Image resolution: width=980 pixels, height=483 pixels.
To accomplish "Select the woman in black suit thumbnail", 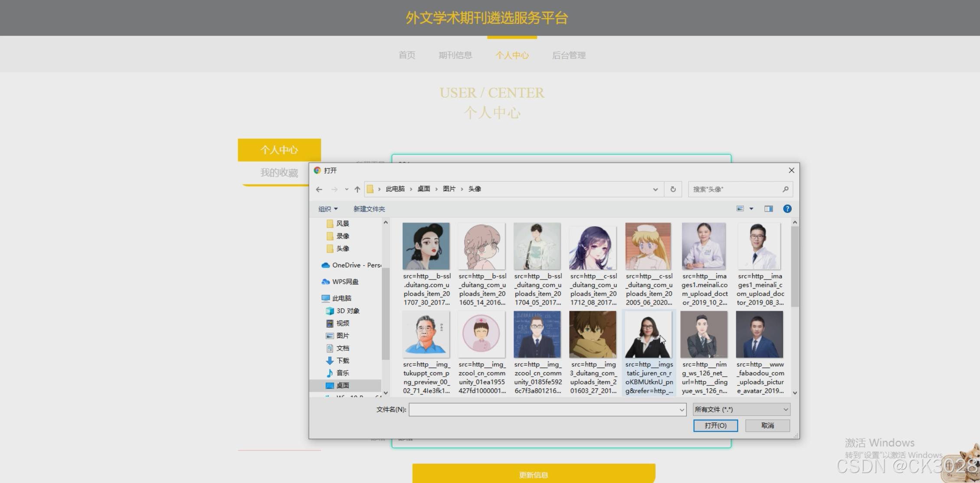I will click(648, 335).
